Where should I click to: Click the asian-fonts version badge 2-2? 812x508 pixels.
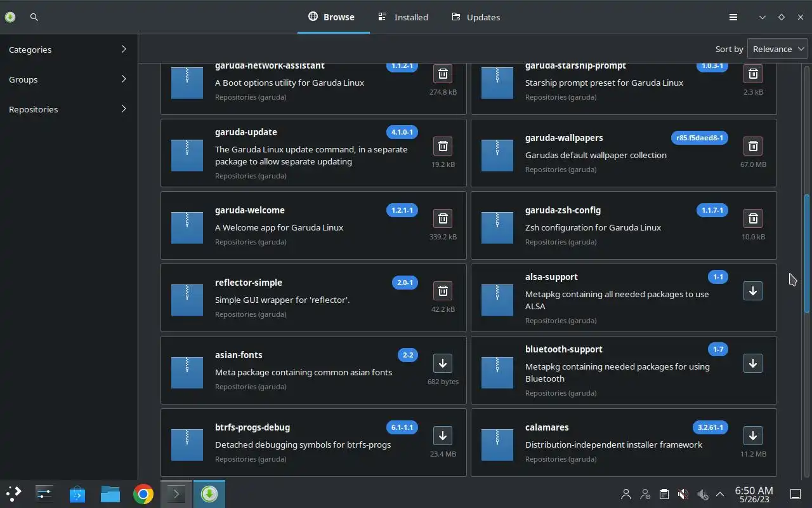pyautogui.click(x=408, y=355)
